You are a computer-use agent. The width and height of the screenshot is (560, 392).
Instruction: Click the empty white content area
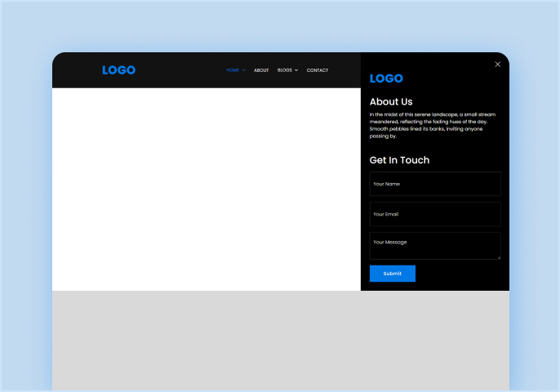coord(206,188)
